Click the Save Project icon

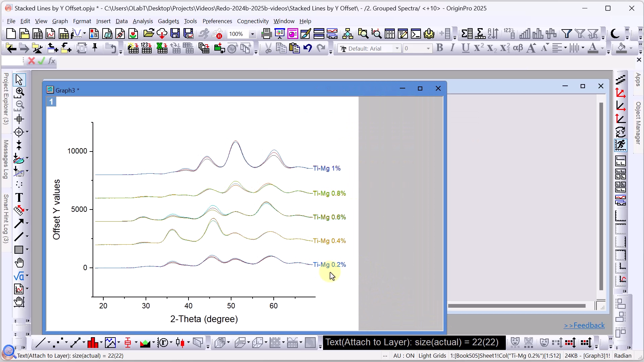point(175,34)
